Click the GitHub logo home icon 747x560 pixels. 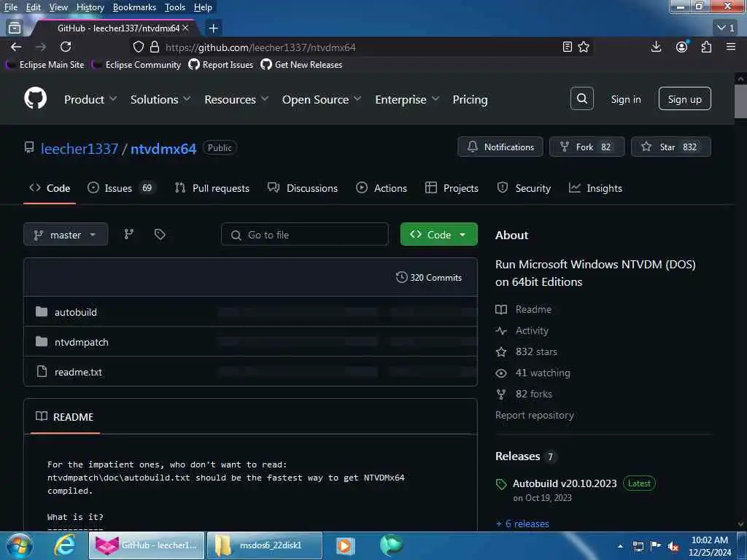click(x=35, y=98)
